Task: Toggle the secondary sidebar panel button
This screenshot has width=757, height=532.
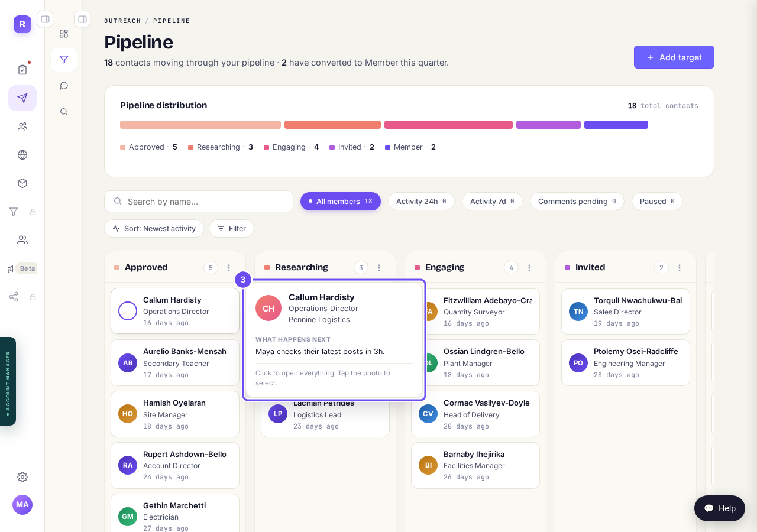Action: point(82,19)
